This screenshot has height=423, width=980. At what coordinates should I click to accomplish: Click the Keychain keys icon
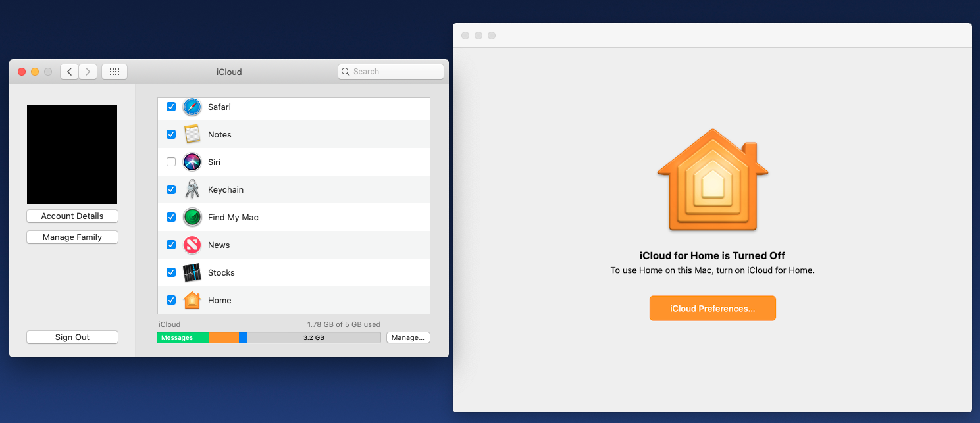(x=192, y=189)
